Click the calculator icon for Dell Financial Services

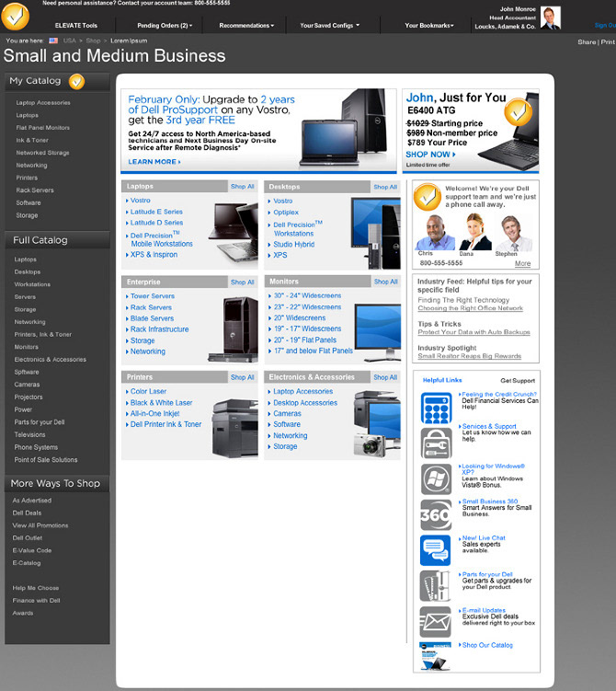click(x=436, y=408)
